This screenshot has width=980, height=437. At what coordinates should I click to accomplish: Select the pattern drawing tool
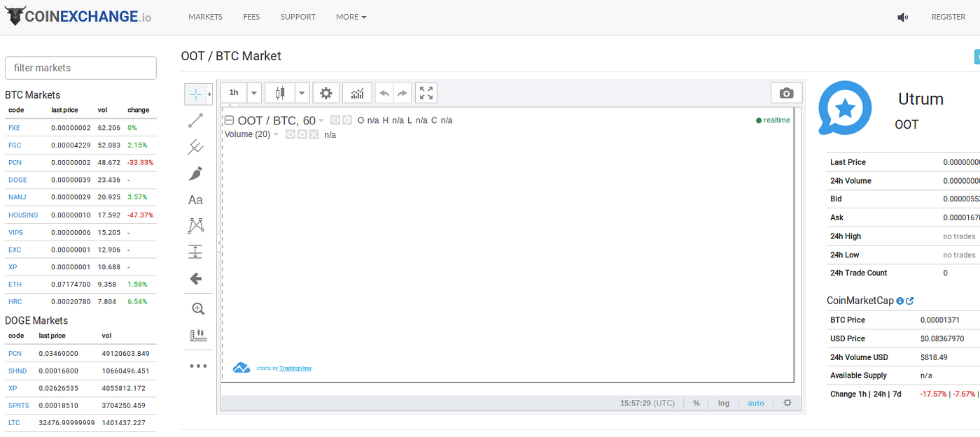[x=196, y=226]
